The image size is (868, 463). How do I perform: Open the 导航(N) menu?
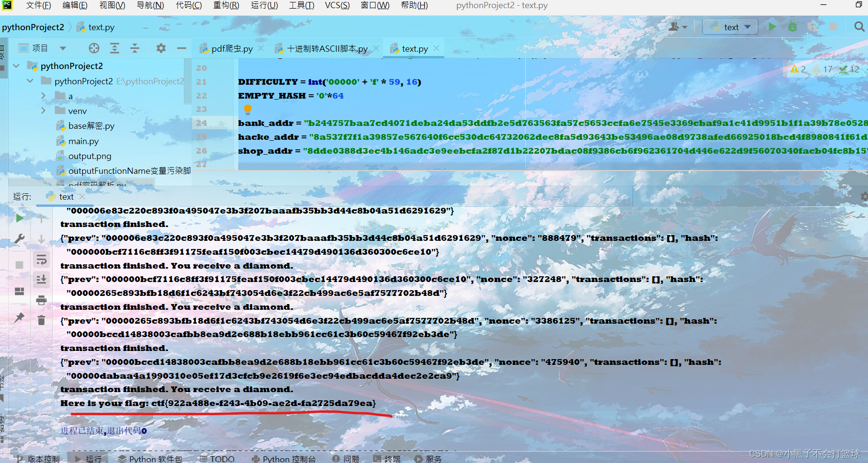coord(150,5)
